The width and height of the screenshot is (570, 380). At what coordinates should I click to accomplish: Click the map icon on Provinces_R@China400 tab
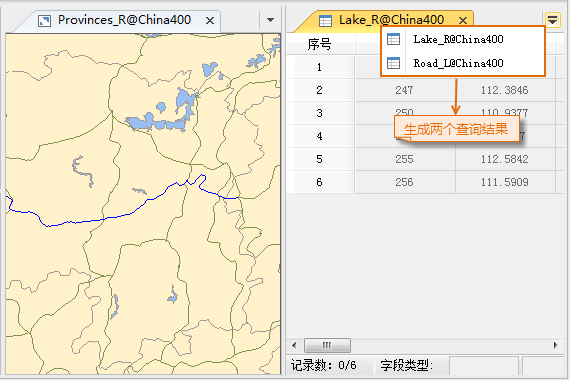point(44,21)
